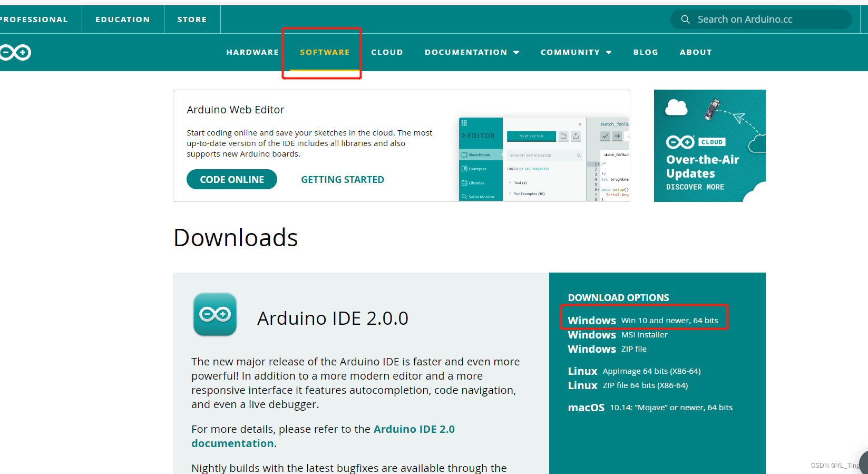Click the Web Editor preview screenshot
This screenshot has height=474, width=868.
(544, 159)
